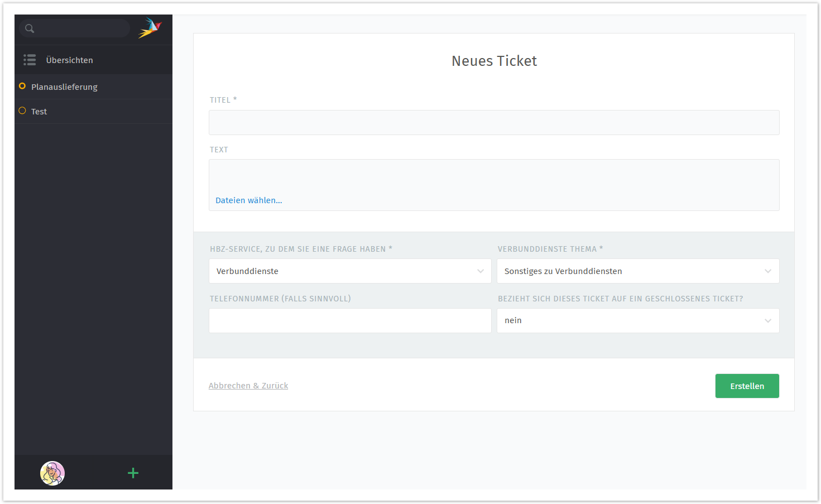Screen dimensions: 821x504
Task: Switch to the Test ticket tab
Action: [39, 112]
